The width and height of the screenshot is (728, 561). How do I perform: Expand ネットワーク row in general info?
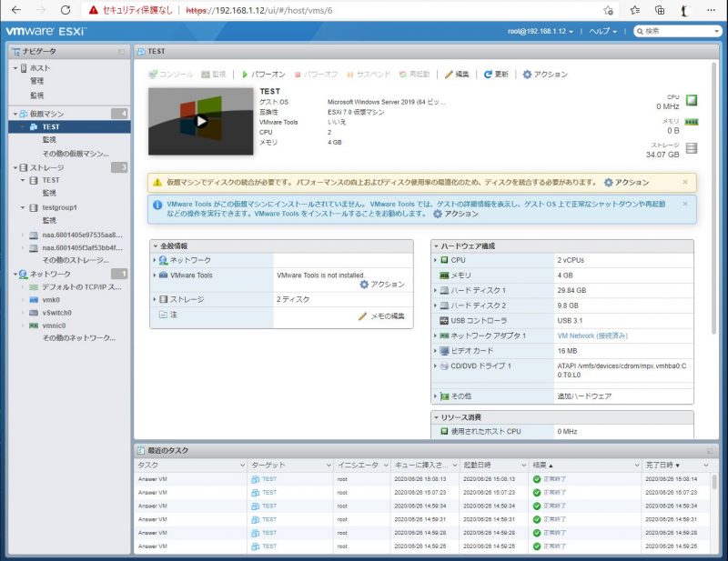[154, 260]
